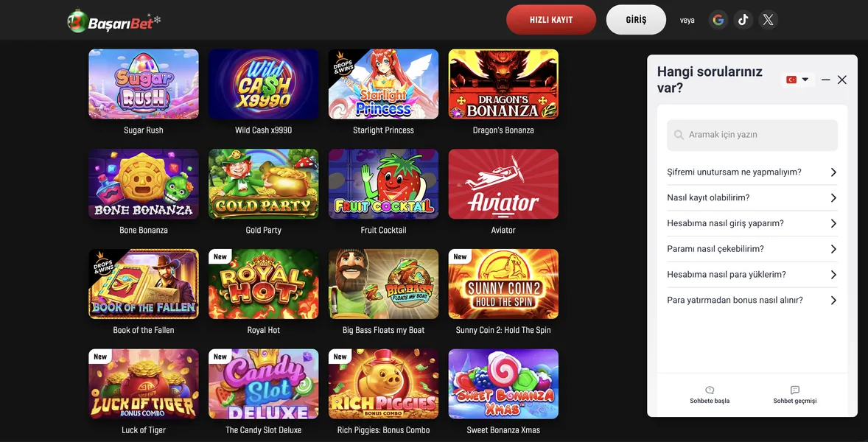Screen dimensions: 868x442
Task: Open 'Nasıl kayıt olabilirim?' help item
Action: (752, 197)
